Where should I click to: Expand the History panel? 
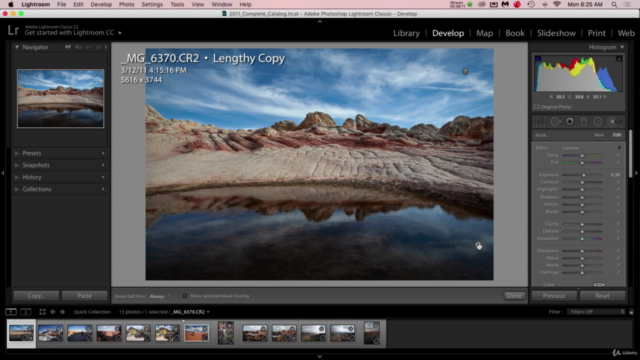17,177
